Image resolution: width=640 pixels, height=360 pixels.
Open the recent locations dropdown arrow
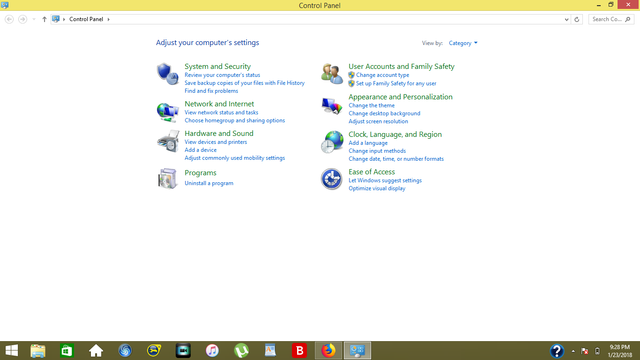point(33,19)
